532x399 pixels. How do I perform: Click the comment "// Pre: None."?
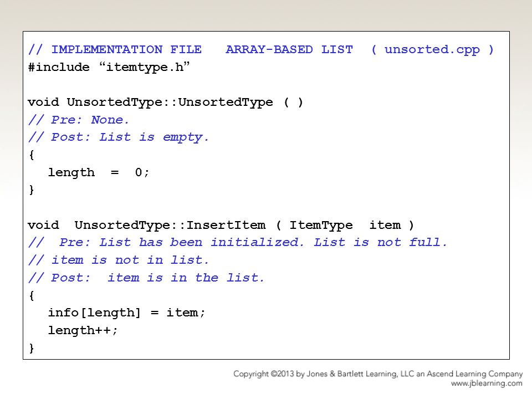pos(79,120)
